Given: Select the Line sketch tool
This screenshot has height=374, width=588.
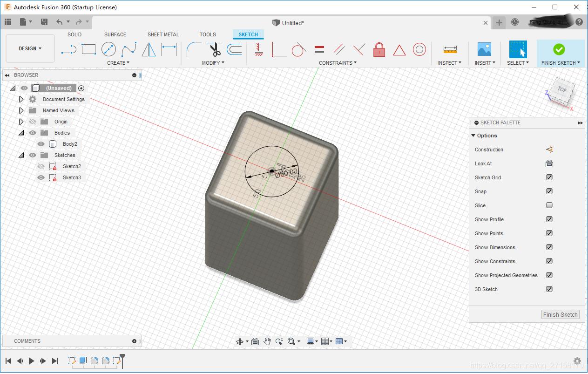Looking at the screenshot, I should click(x=69, y=49).
